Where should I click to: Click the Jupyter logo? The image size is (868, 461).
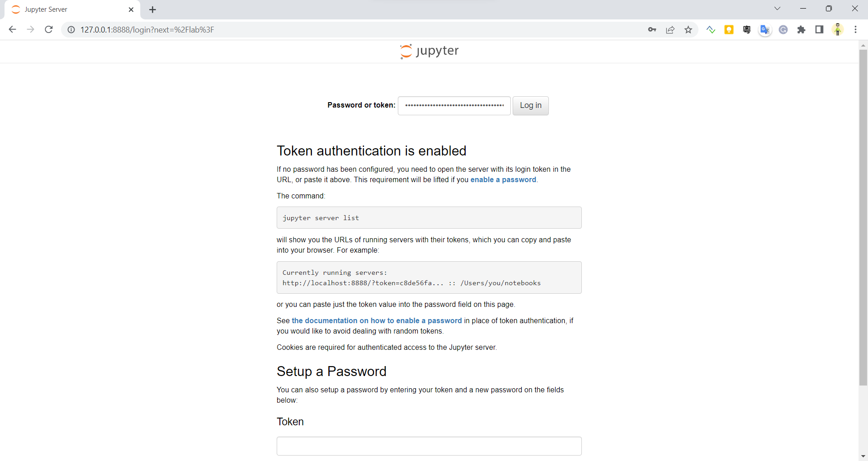click(429, 51)
